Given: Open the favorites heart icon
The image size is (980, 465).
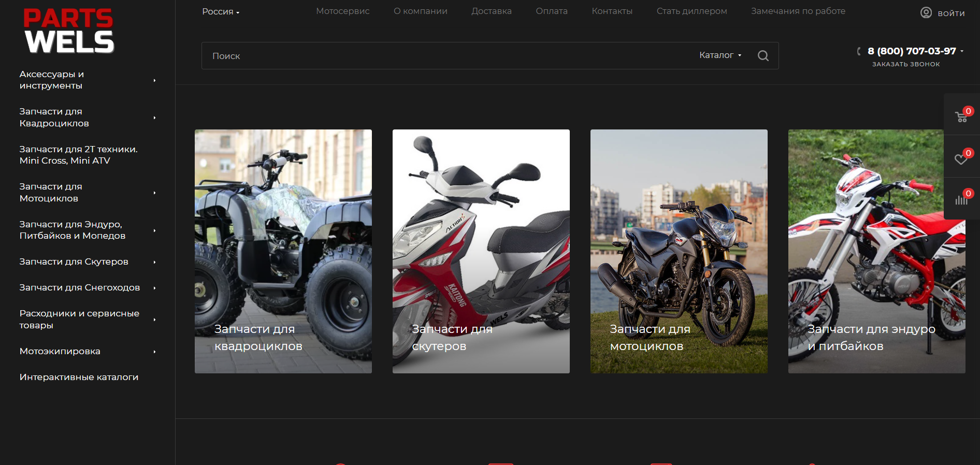Looking at the screenshot, I should pyautogui.click(x=961, y=158).
